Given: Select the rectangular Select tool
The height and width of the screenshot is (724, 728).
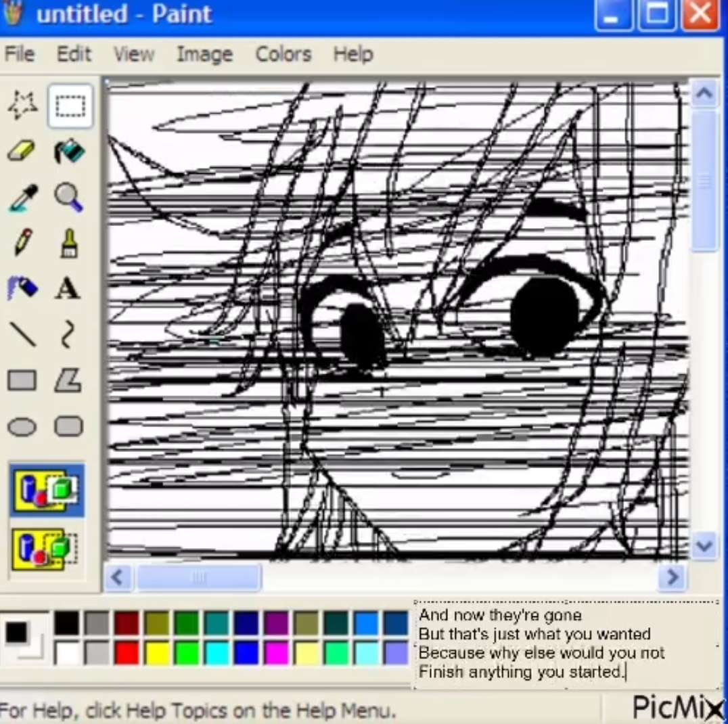Looking at the screenshot, I should click(70, 106).
